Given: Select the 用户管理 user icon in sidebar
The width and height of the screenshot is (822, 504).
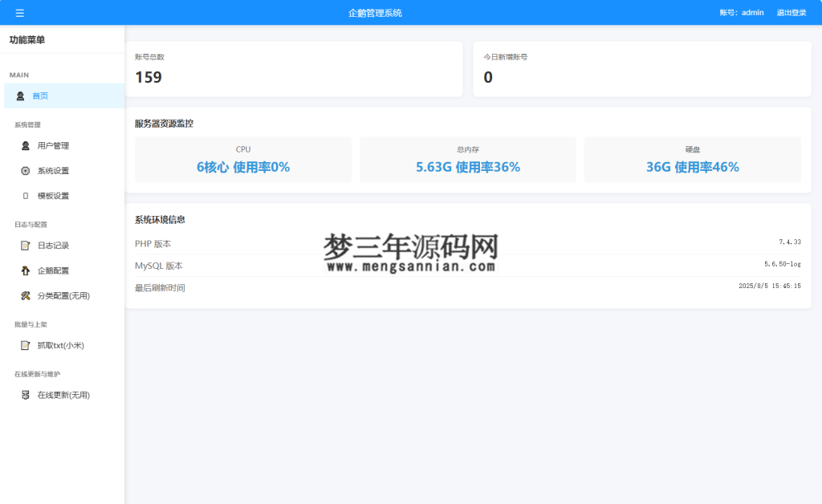Looking at the screenshot, I should click(24, 145).
